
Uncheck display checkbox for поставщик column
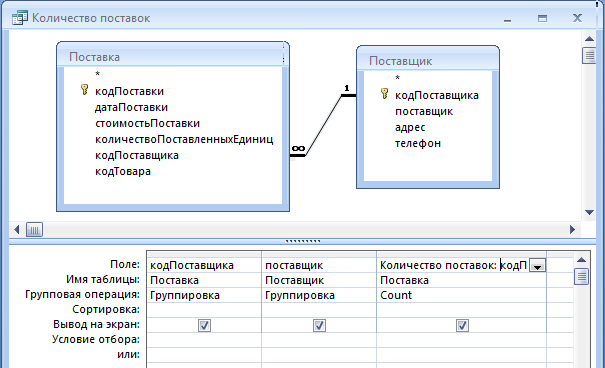(x=319, y=325)
